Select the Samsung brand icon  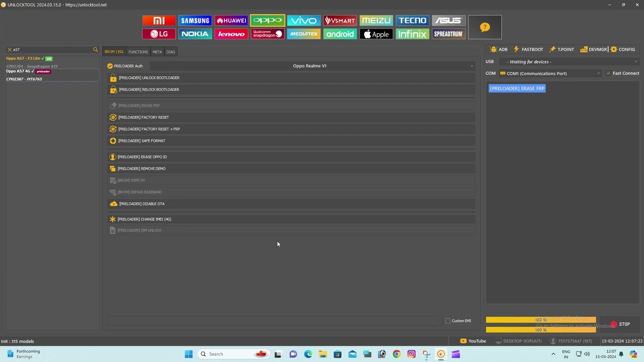[195, 21]
